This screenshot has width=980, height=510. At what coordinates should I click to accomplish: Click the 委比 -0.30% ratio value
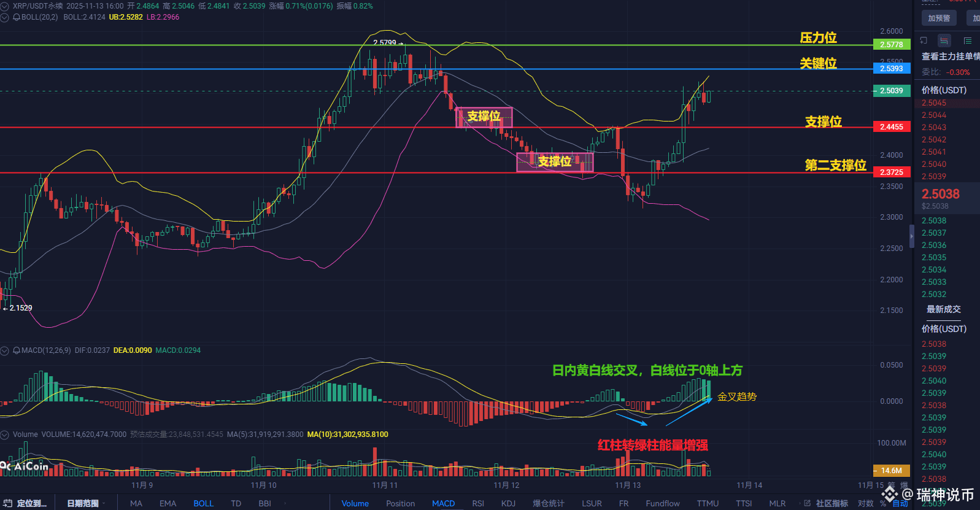[x=958, y=72]
